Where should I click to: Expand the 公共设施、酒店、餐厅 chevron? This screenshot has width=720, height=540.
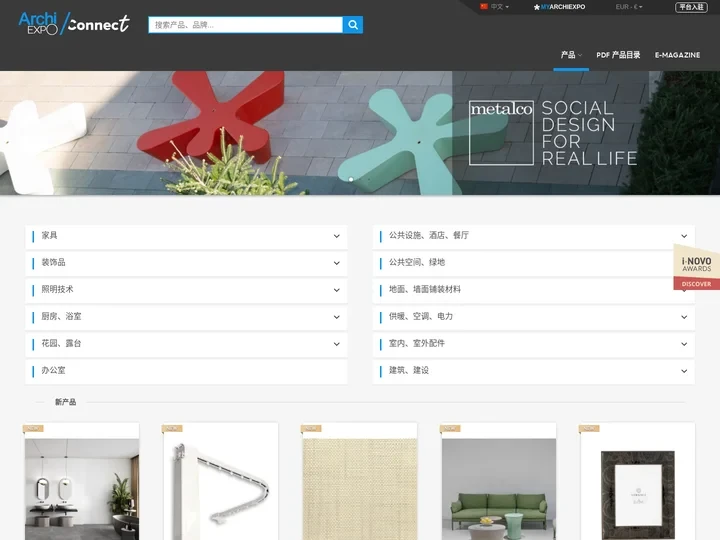pos(684,236)
